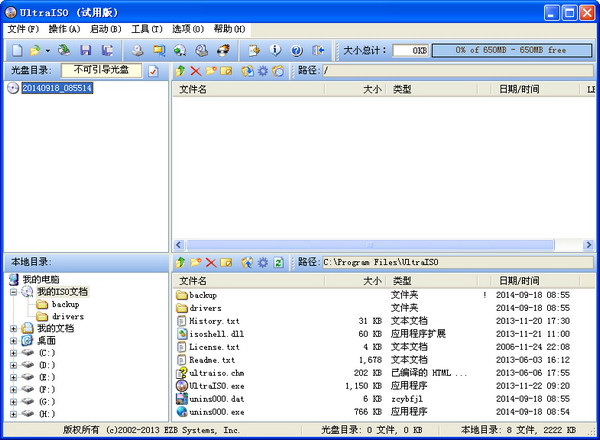Click the Exit icon on main toolbar
The height and width of the screenshot is (440, 600).
(x=318, y=50)
